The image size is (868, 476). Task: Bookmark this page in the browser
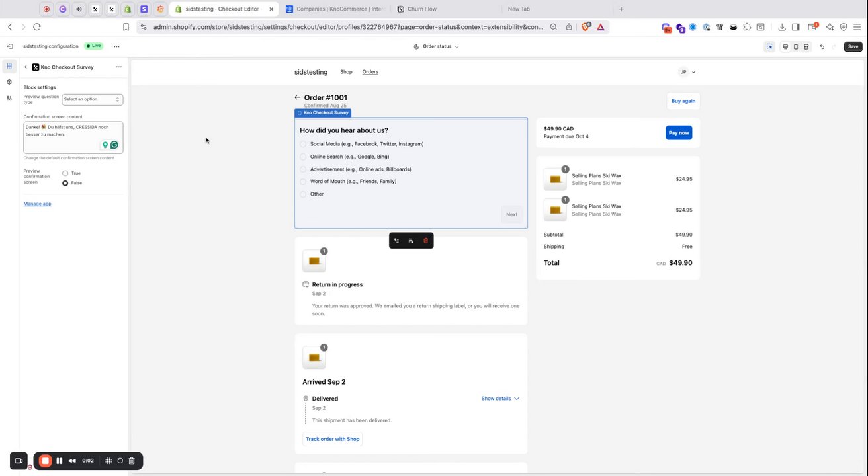(x=126, y=27)
